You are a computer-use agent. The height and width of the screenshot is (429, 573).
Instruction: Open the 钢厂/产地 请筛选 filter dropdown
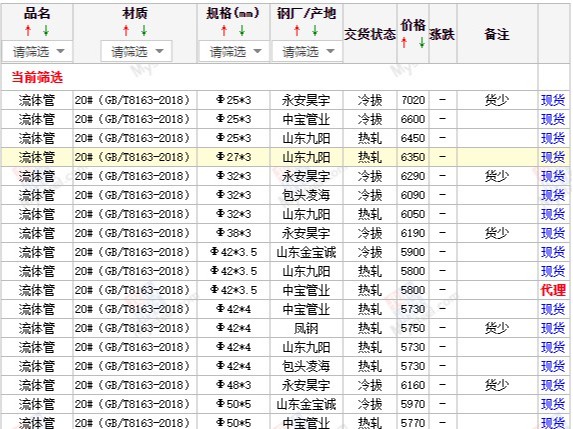[x=307, y=52]
